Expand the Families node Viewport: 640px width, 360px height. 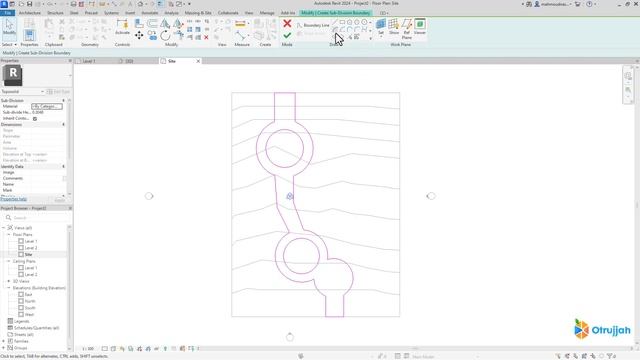tap(4, 341)
